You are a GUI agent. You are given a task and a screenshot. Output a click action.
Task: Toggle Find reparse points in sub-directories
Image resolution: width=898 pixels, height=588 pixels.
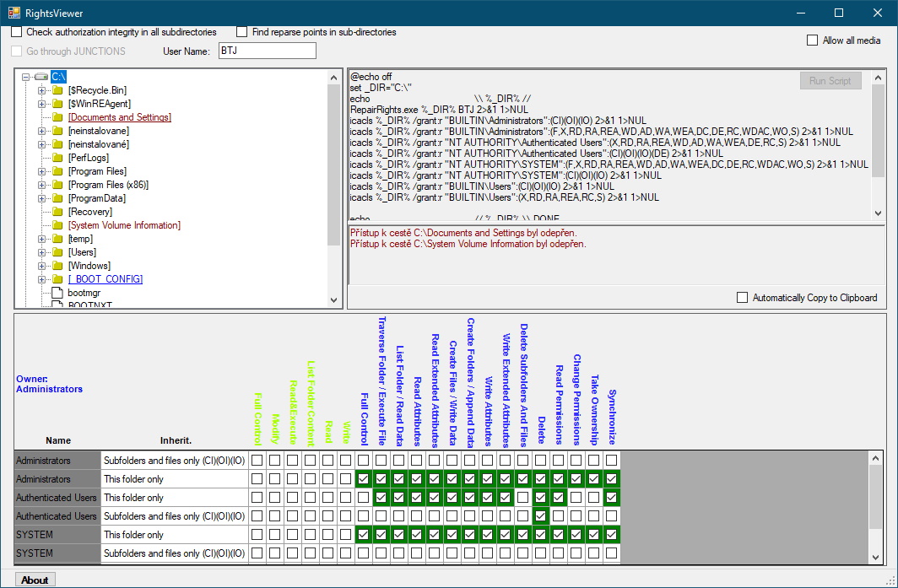[x=242, y=32]
